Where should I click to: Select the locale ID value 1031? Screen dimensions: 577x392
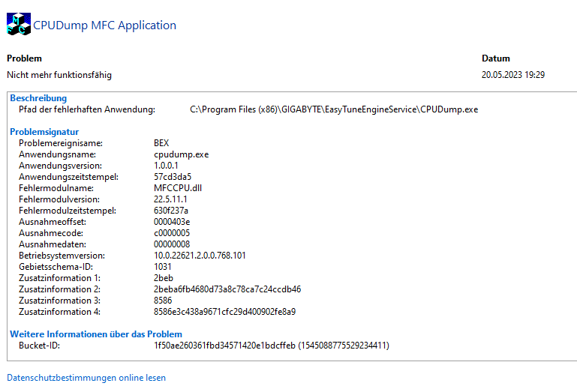tap(162, 267)
